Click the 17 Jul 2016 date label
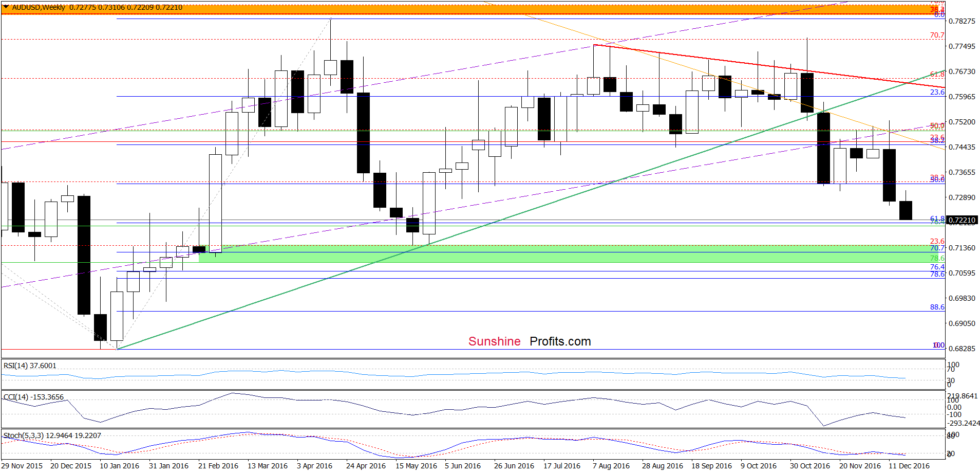The image size is (980, 473). click(x=562, y=466)
